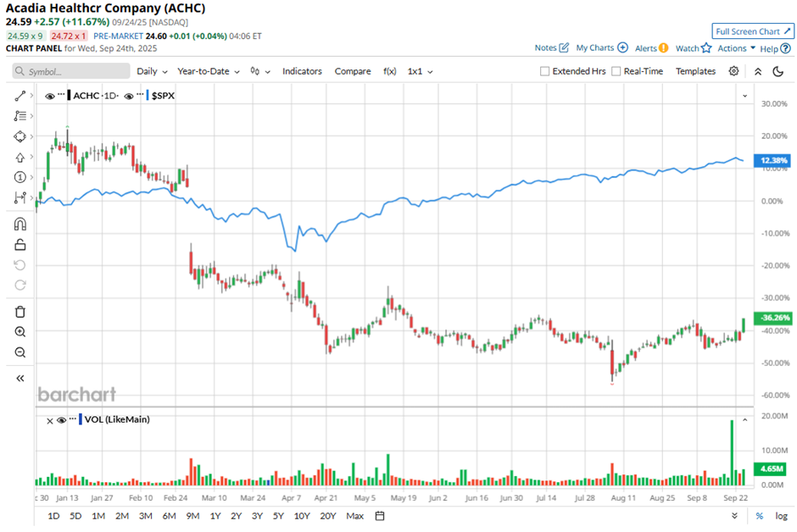Zoom out of the chart
This screenshot has height=532, width=797.
tap(20, 352)
